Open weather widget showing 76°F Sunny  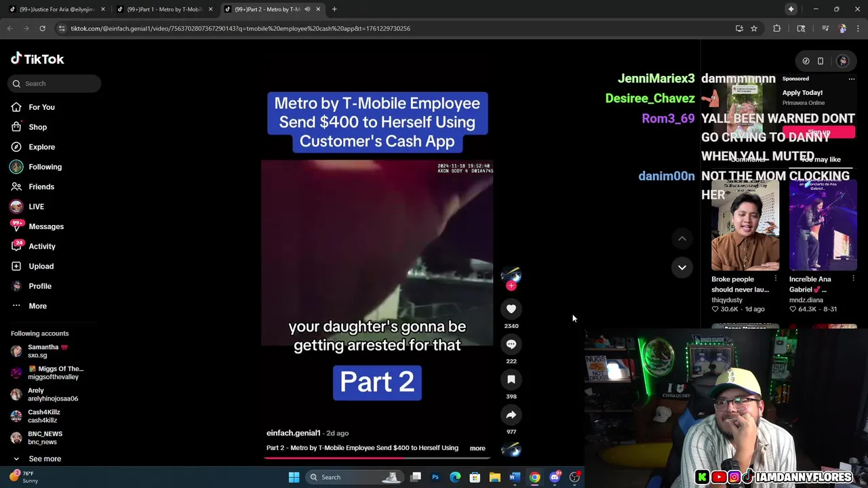(x=24, y=477)
